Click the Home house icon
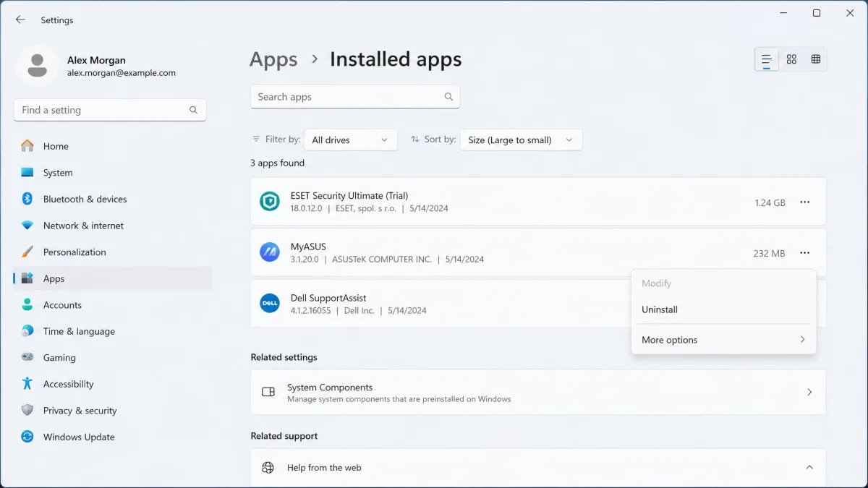 [x=27, y=146]
